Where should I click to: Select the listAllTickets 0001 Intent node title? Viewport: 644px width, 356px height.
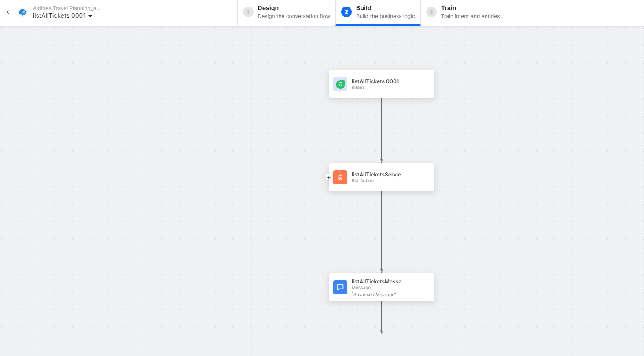[x=375, y=81]
